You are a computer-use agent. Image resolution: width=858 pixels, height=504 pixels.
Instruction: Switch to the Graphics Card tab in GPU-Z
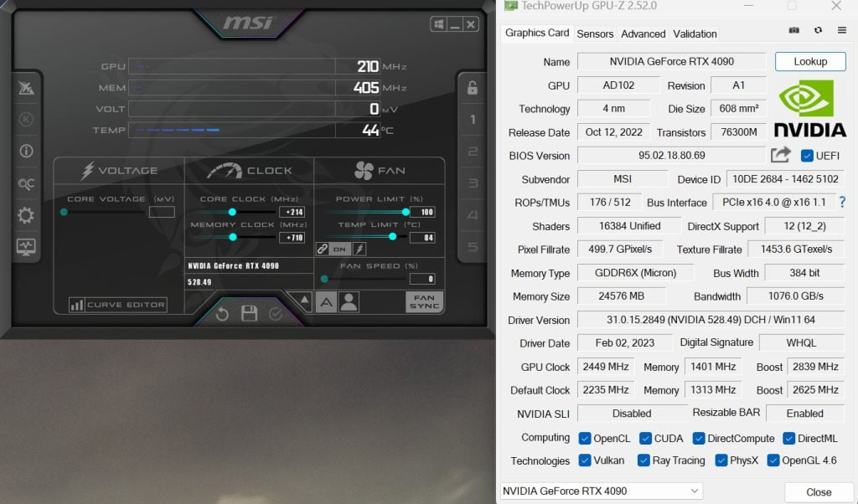(x=537, y=33)
